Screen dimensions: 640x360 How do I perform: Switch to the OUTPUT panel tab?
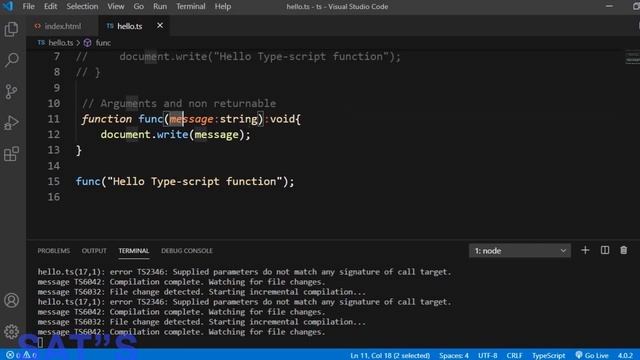pos(94,251)
